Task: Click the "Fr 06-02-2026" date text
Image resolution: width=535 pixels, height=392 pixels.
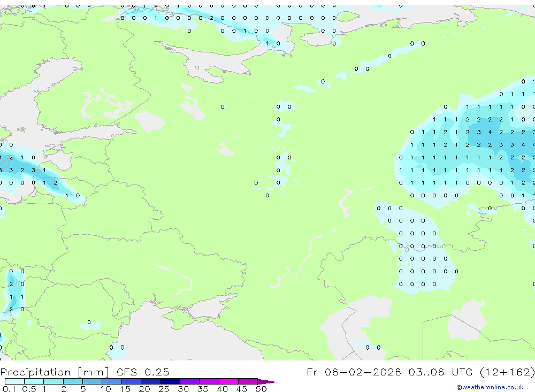Action: tap(354, 372)
